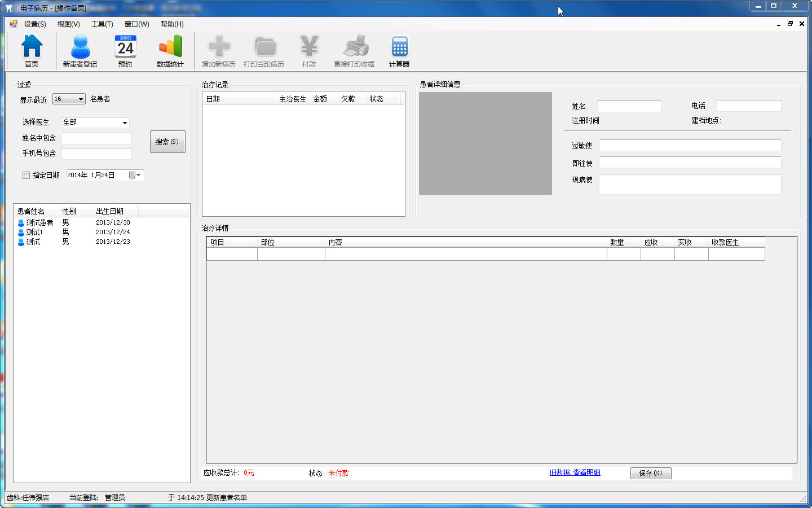Click the 收款医生 column header
The image size is (812, 508).
pyautogui.click(x=736, y=242)
